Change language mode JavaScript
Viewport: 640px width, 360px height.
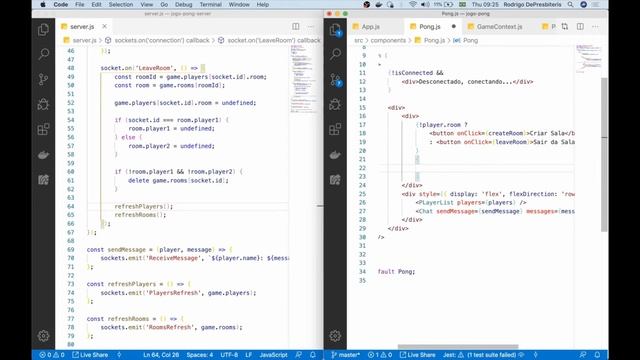273,355
